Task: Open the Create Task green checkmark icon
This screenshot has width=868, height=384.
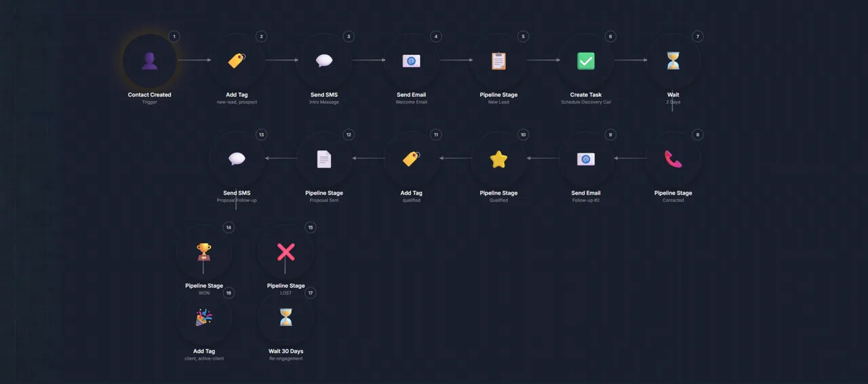Action: click(x=586, y=61)
